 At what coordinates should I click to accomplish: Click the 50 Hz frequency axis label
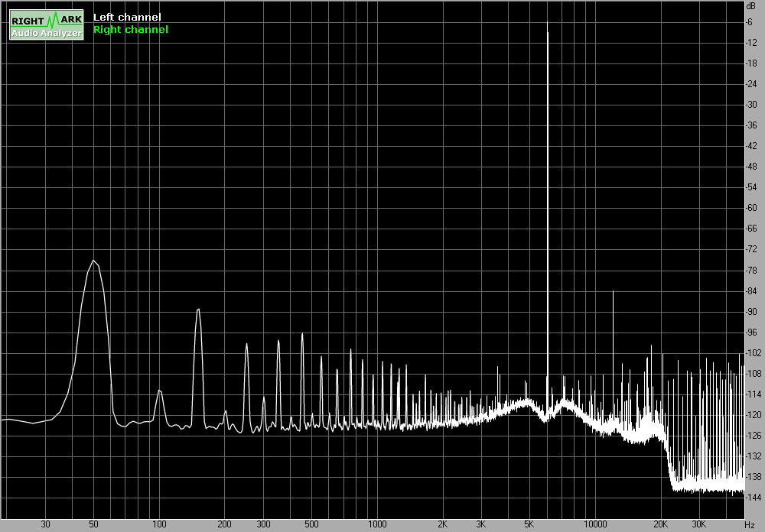[x=93, y=524]
